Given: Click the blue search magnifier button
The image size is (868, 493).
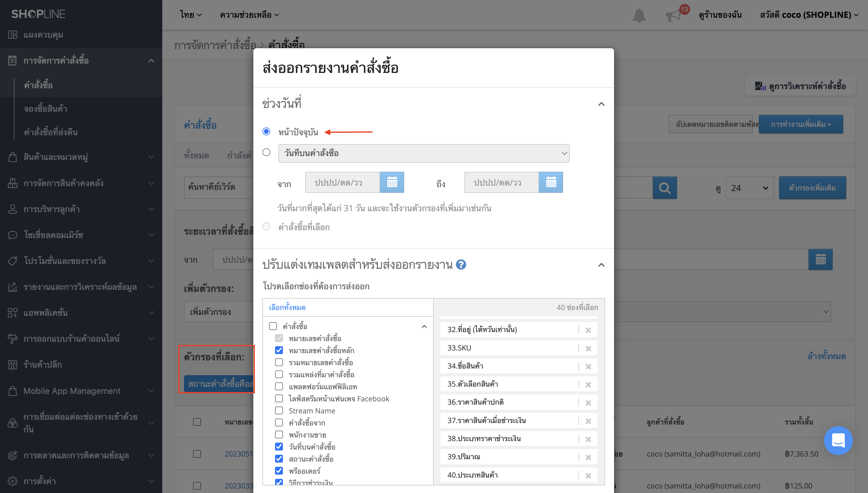Looking at the screenshot, I should 664,187.
